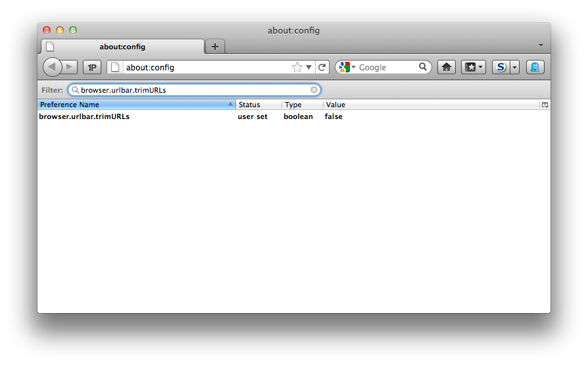Close the window with red button
This screenshot has width=588, height=365.
point(47,30)
